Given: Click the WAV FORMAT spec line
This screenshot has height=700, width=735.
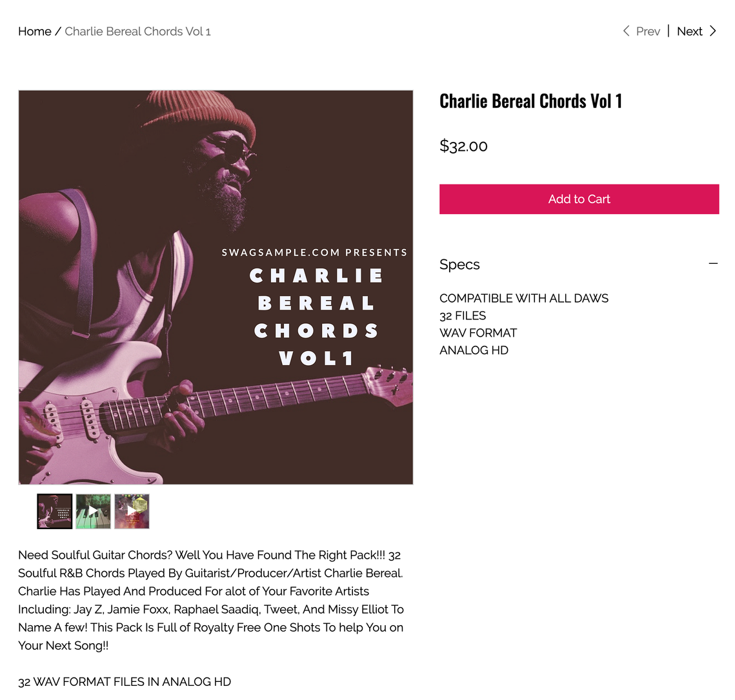Looking at the screenshot, I should point(478,333).
